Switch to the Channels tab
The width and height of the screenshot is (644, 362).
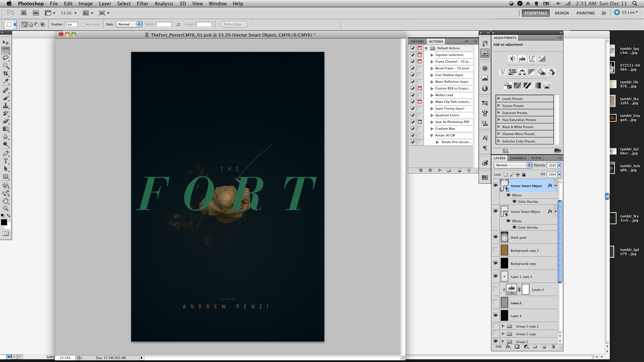click(518, 158)
